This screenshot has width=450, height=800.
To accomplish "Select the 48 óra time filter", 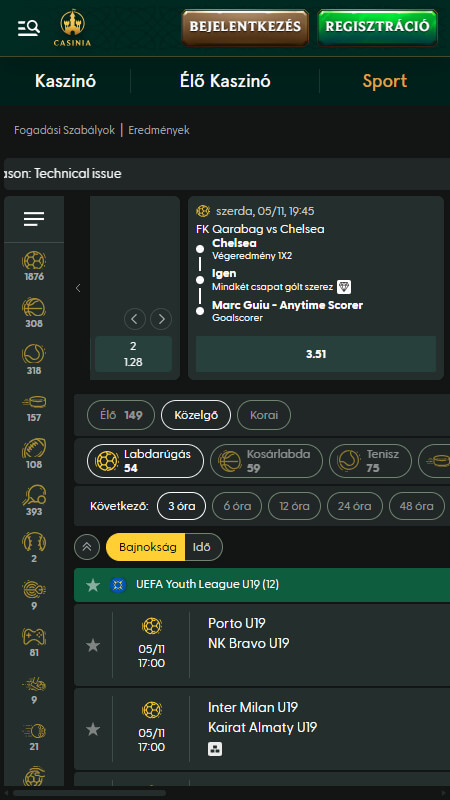I will [416, 506].
